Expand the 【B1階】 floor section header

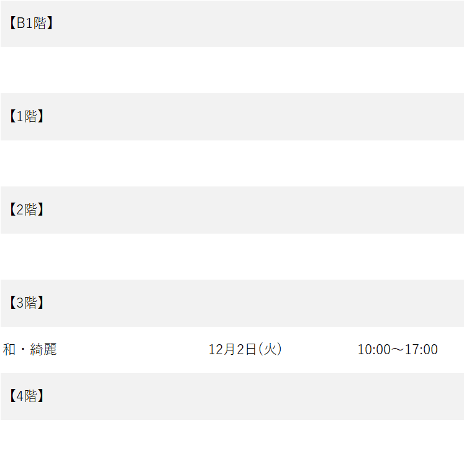[x=232, y=24]
